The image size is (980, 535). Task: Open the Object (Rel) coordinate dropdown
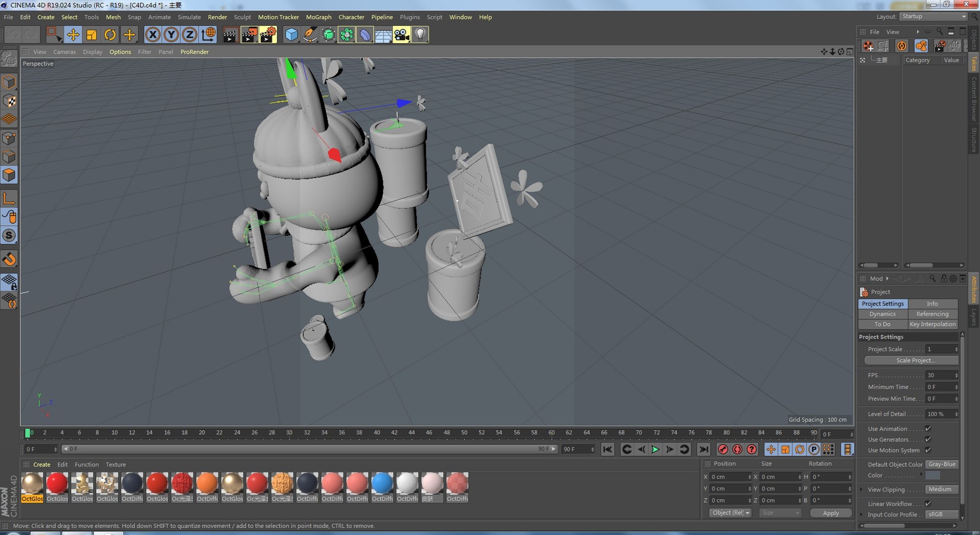[x=730, y=513]
